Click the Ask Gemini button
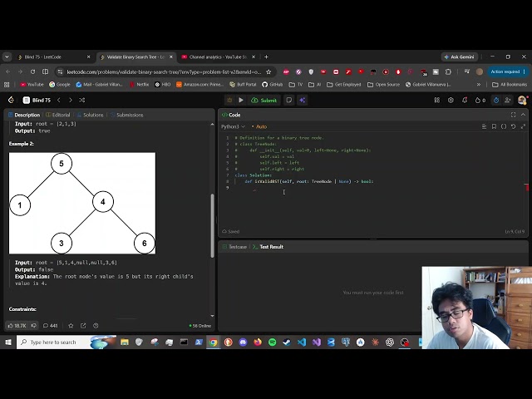The width and height of the screenshot is (532, 399). pyautogui.click(x=460, y=57)
